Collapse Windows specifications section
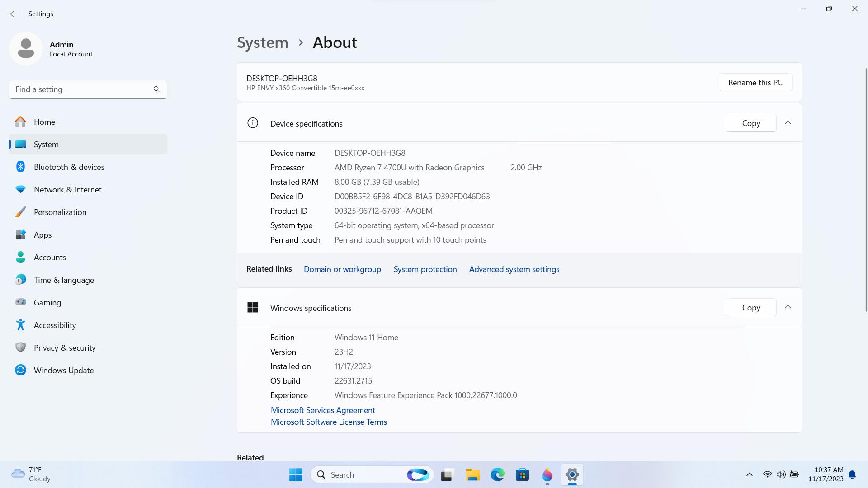 [x=788, y=307]
